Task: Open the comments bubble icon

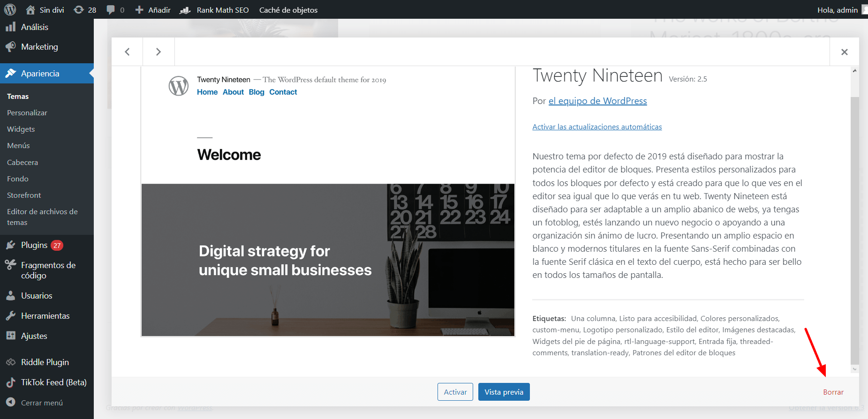Action: pyautogui.click(x=115, y=10)
